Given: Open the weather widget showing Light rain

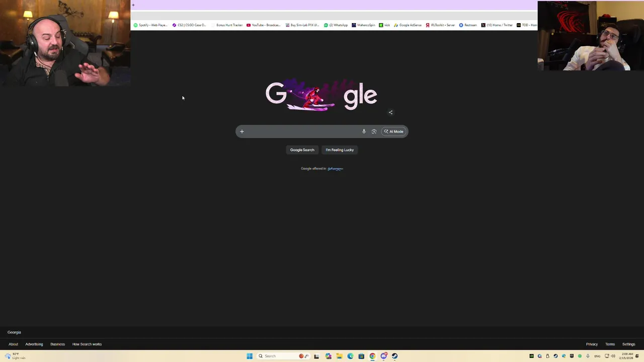Looking at the screenshot, I should click(15, 356).
